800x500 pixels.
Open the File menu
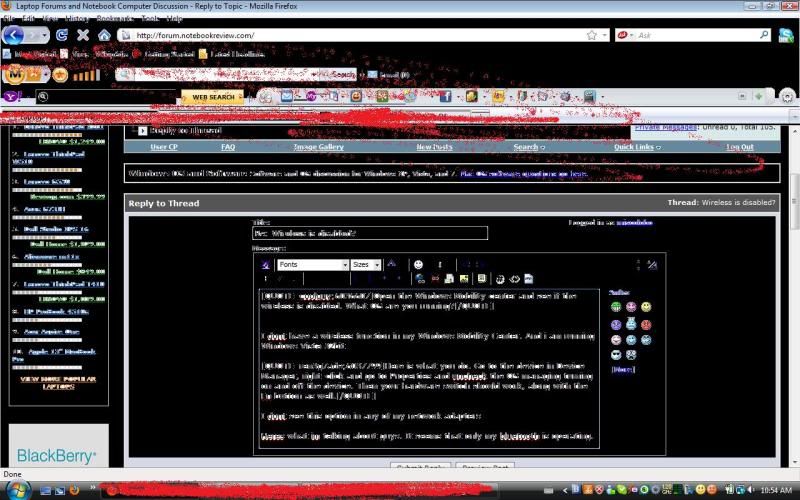click(x=8, y=18)
